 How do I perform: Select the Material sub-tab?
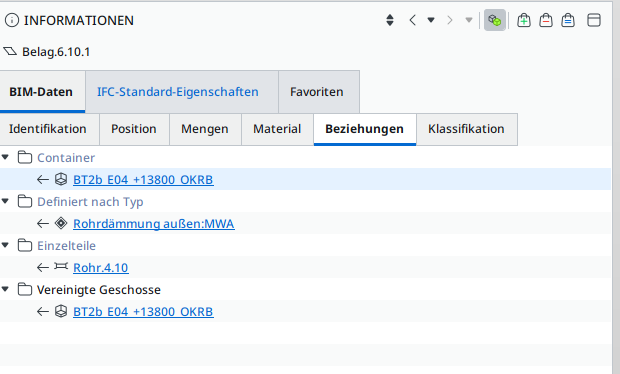point(277,129)
